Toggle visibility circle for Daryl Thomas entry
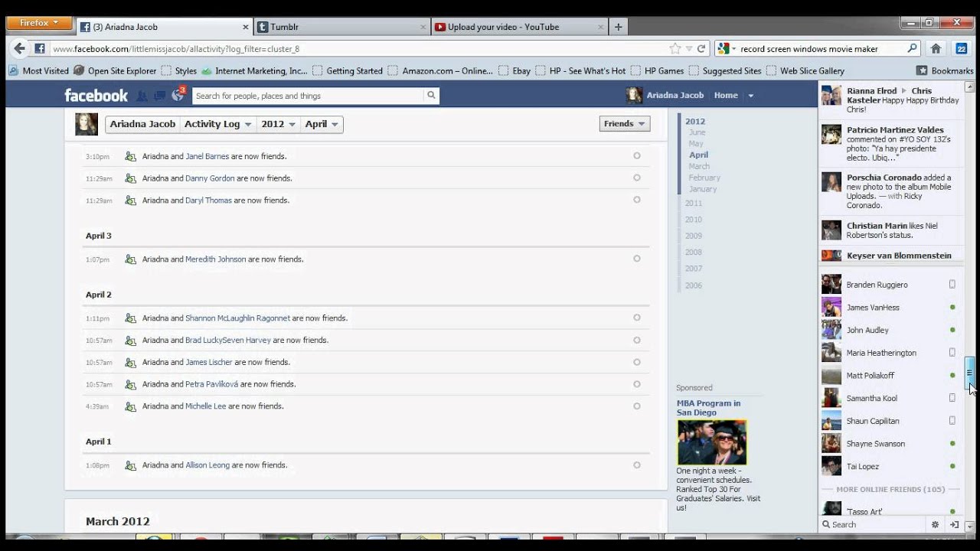 (636, 200)
